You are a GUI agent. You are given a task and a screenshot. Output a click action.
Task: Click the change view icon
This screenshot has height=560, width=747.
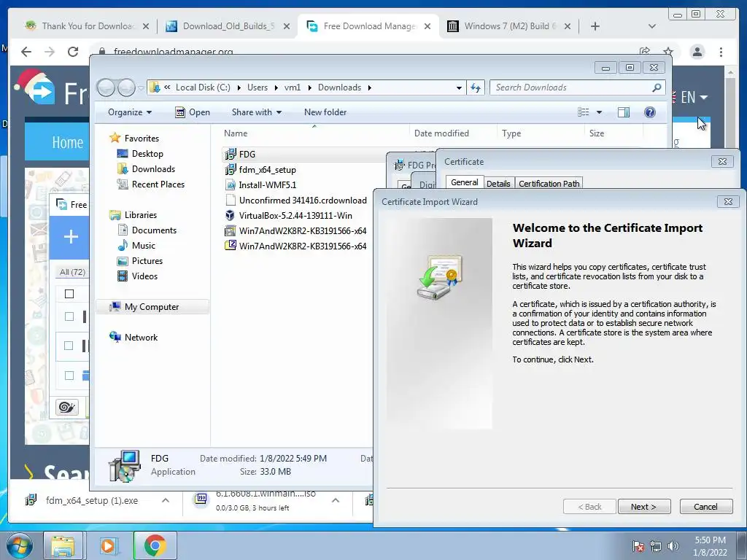pyautogui.click(x=583, y=112)
